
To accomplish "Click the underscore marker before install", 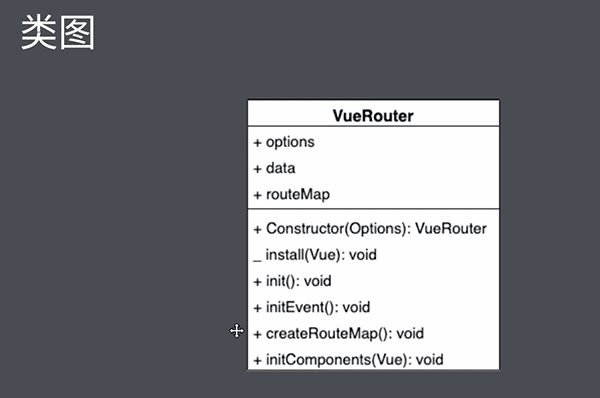I will [x=257, y=261].
